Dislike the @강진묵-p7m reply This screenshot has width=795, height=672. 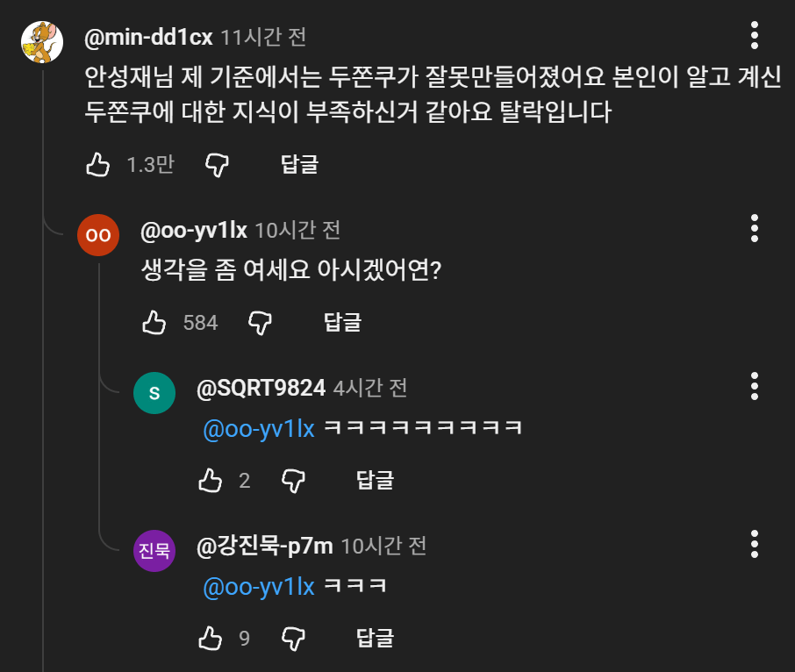pyautogui.click(x=292, y=638)
